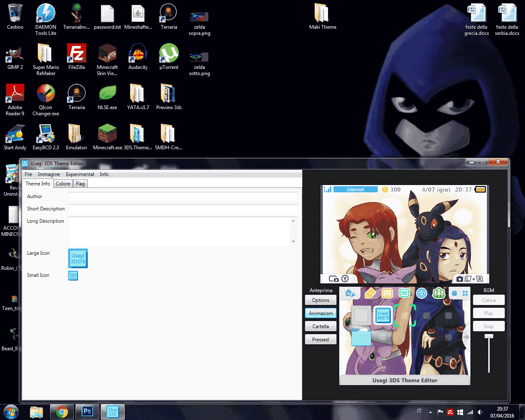Switch to the Colore tab
This screenshot has height=420, width=525.
coord(63,184)
